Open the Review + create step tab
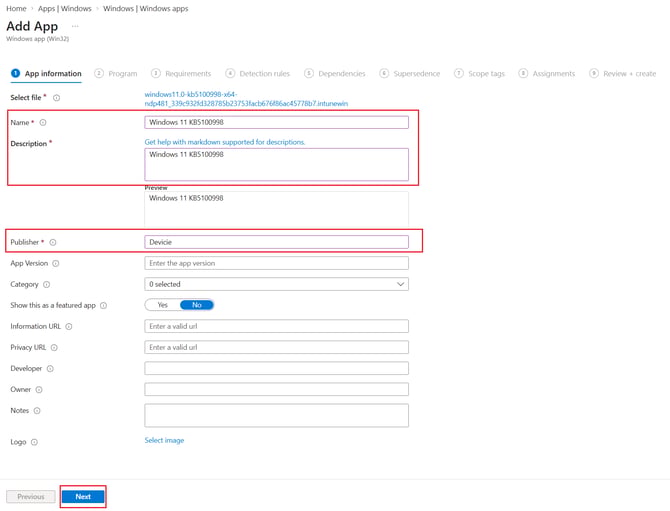Image resolution: width=670 pixels, height=511 pixels. 623,73
